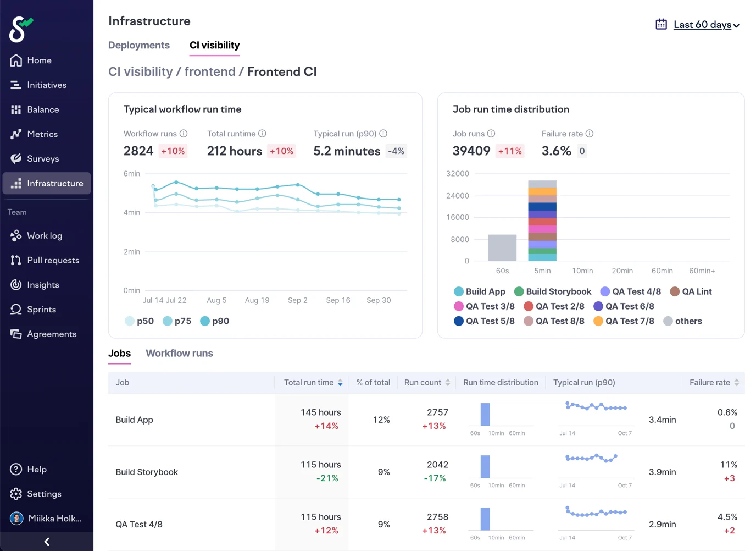756x551 pixels.
Task: Open Settings gear in sidebar
Action: coord(16,494)
